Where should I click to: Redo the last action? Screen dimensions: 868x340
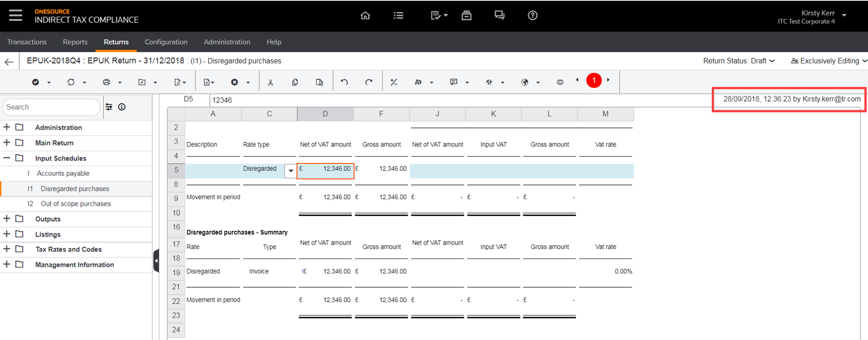369,82
